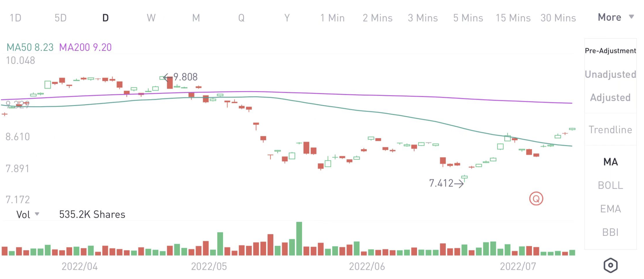
Task: Choose the 15 Mins interval
Action: pyautogui.click(x=513, y=18)
